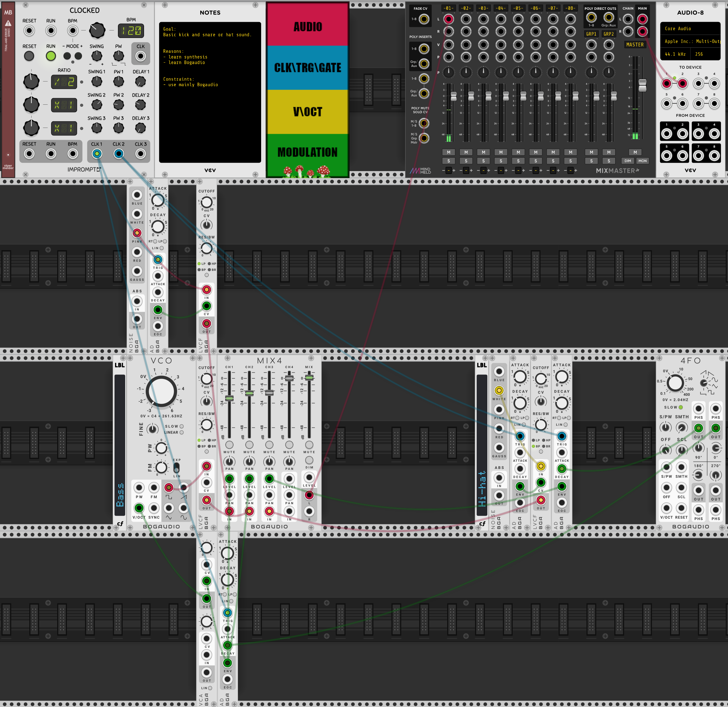This screenshot has width=728, height=707.
Task: Click TO DEVICE jack 1 on Audio-8
Action: [667, 84]
